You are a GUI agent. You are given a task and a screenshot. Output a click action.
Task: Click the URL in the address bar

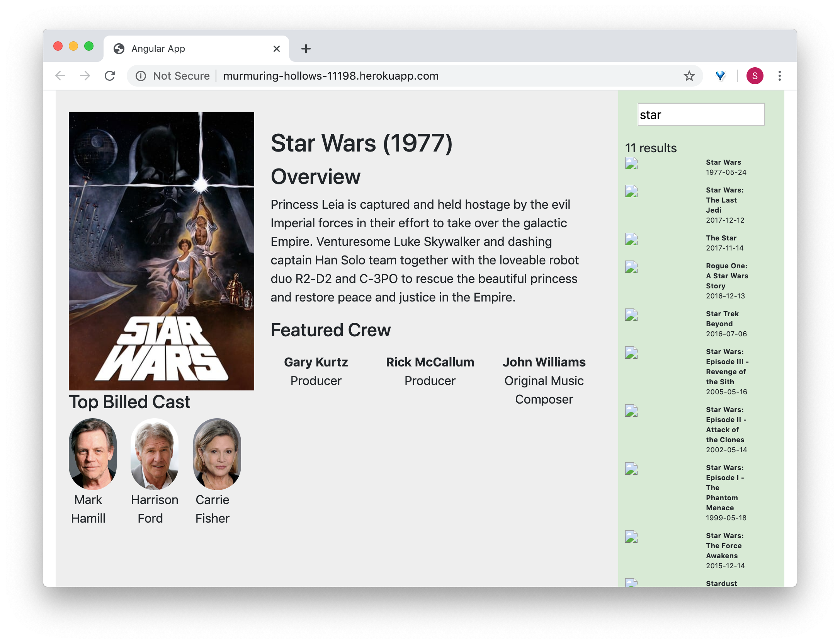pyautogui.click(x=331, y=76)
